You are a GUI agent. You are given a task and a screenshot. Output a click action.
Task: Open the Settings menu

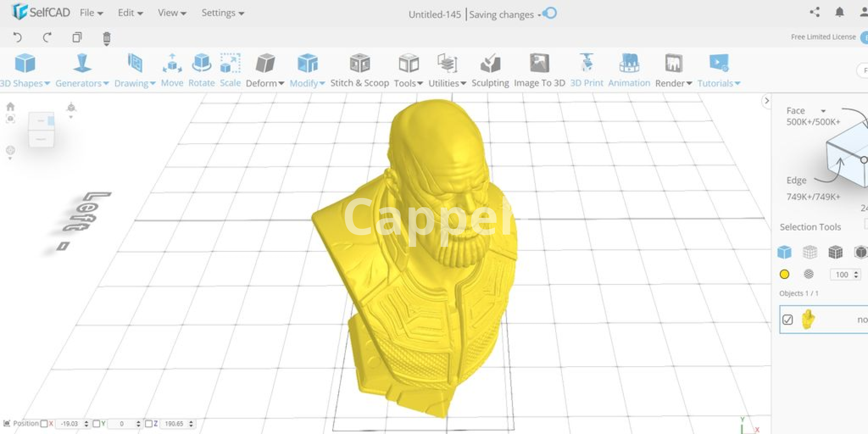tap(222, 13)
